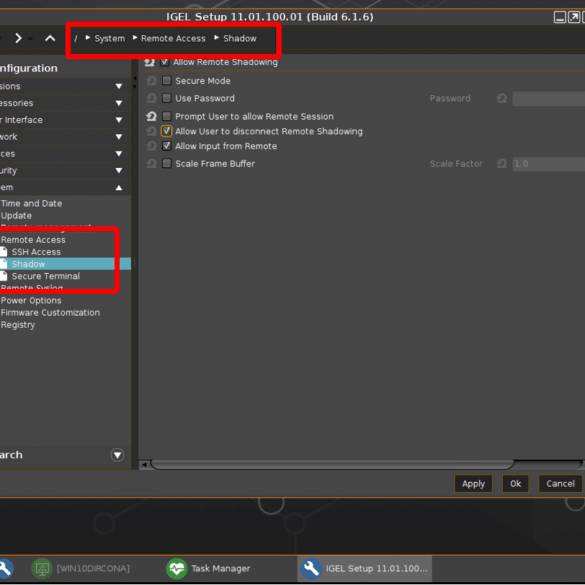Select Secure Terminal tree item
The height and width of the screenshot is (585, 585).
46,276
